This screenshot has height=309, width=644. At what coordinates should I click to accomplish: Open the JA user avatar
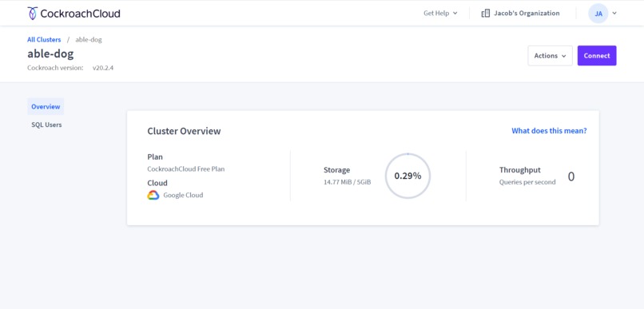(x=598, y=13)
